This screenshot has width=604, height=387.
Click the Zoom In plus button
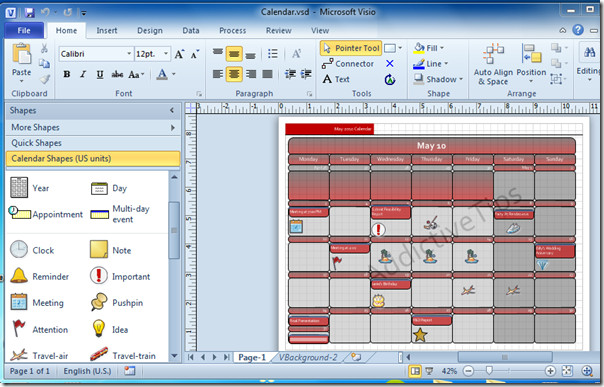(x=550, y=371)
